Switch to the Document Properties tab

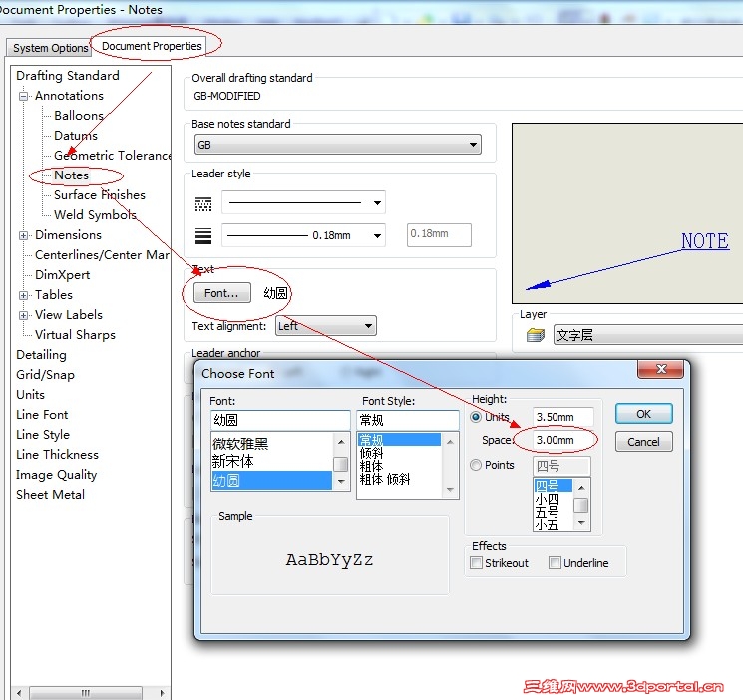(152, 46)
